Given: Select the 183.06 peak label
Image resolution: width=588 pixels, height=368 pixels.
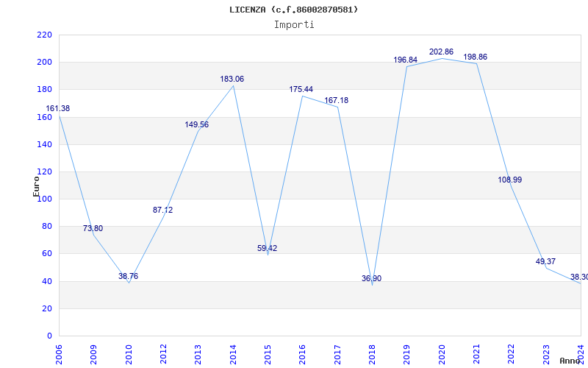Looking at the screenshot, I should pyautogui.click(x=232, y=79).
